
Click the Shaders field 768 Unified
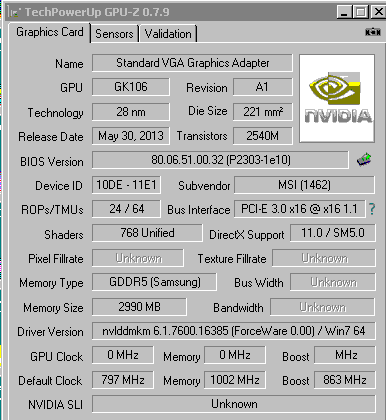click(x=147, y=233)
